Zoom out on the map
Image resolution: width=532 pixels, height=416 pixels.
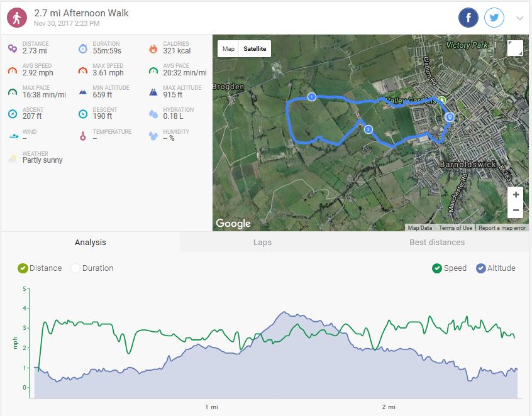pos(516,211)
